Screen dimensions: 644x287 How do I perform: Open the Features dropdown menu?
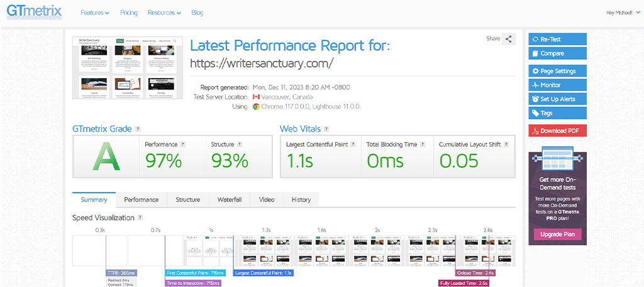point(95,13)
